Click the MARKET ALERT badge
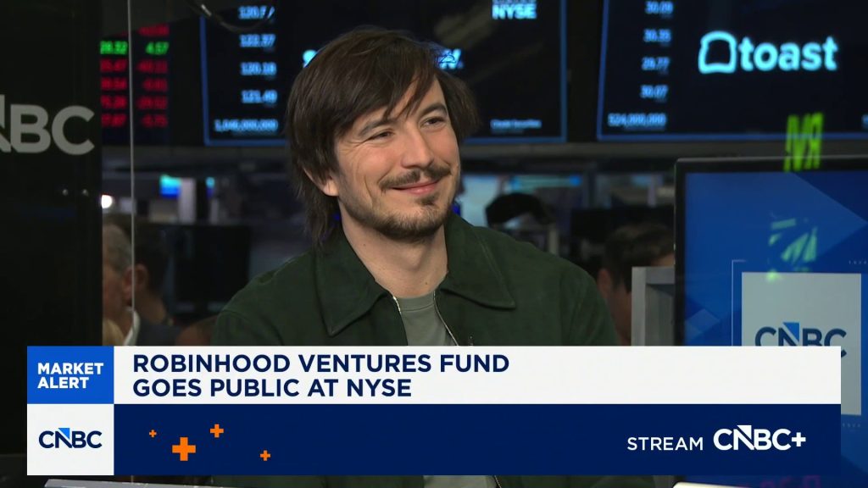 [70, 375]
